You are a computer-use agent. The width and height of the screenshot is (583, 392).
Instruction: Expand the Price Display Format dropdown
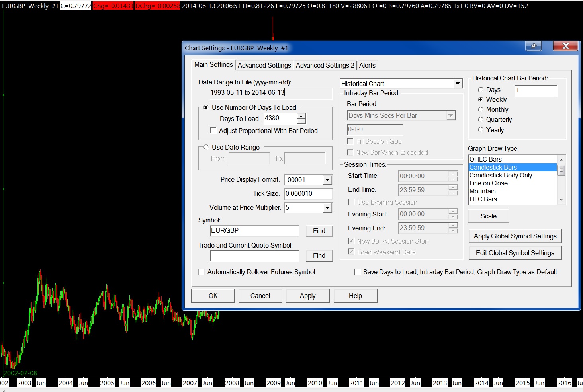(327, 180)
